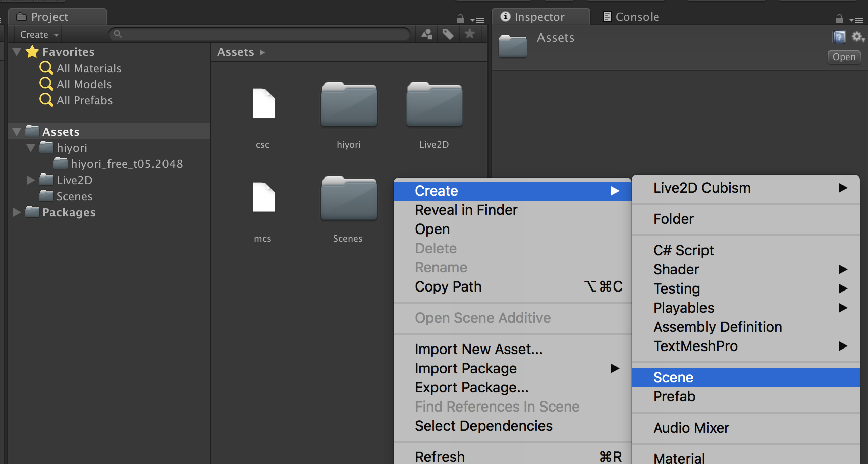The width and height of the screenshot is (868, 464).
Task: Choose Scene from the Create submenu
Action: (x=673, y=378)
